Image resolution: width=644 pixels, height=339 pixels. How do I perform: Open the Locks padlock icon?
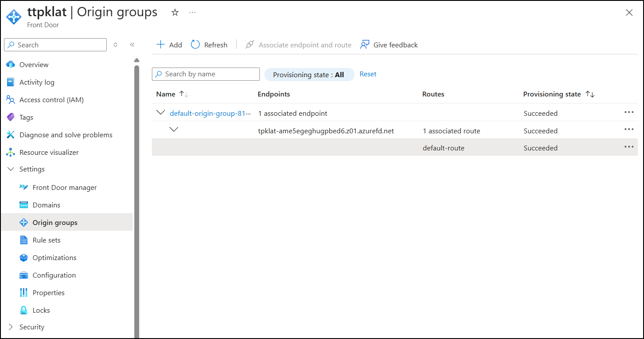click(24, 310)
